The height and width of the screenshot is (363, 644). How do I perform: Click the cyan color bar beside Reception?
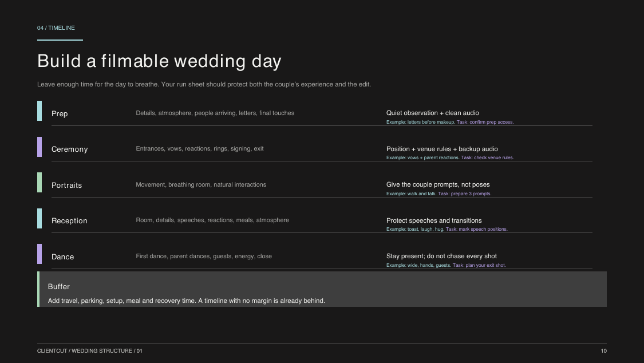[x=39, y=219]
